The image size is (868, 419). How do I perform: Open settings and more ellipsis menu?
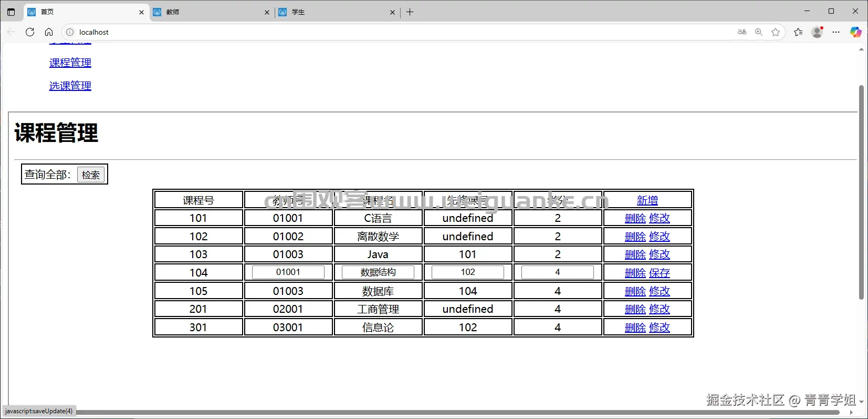click(836, 32)
